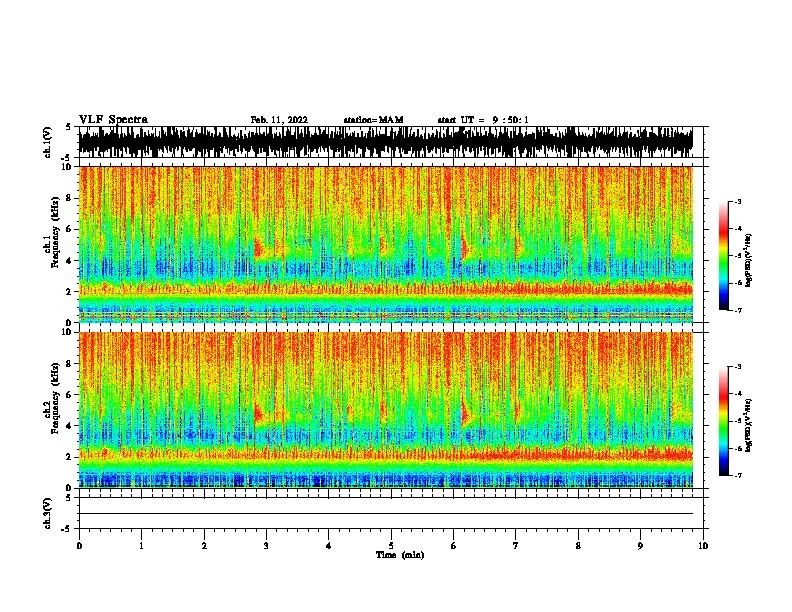Click the ch.1 black voltage waveform strip
Screen dimensions: 792x612
click(x=385, y=142)
